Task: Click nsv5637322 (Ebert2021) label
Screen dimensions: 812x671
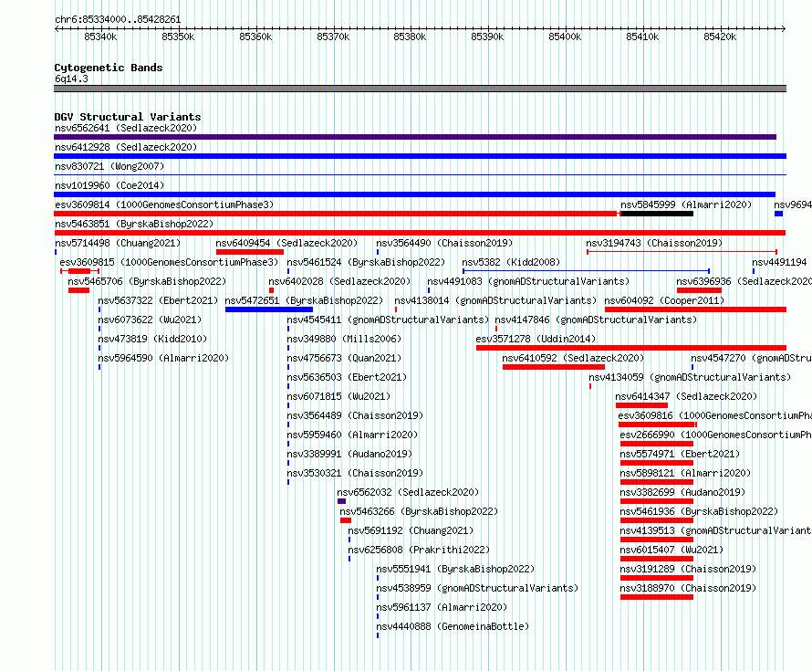Action: 158,300
